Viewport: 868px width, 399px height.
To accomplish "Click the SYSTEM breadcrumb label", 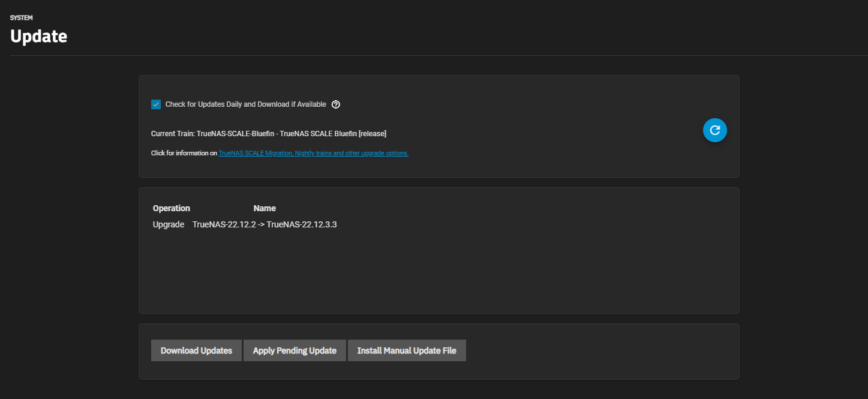I will [22, 18].
